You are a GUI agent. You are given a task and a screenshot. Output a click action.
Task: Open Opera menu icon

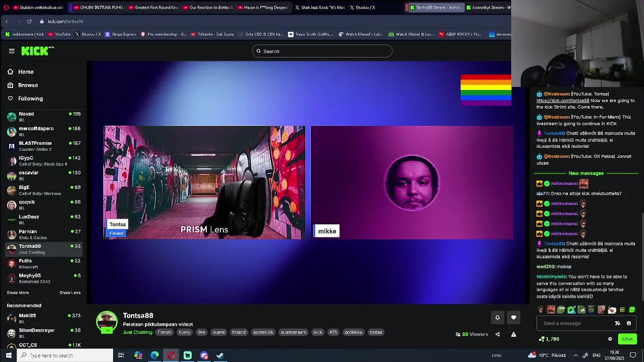tap(6, 8)
